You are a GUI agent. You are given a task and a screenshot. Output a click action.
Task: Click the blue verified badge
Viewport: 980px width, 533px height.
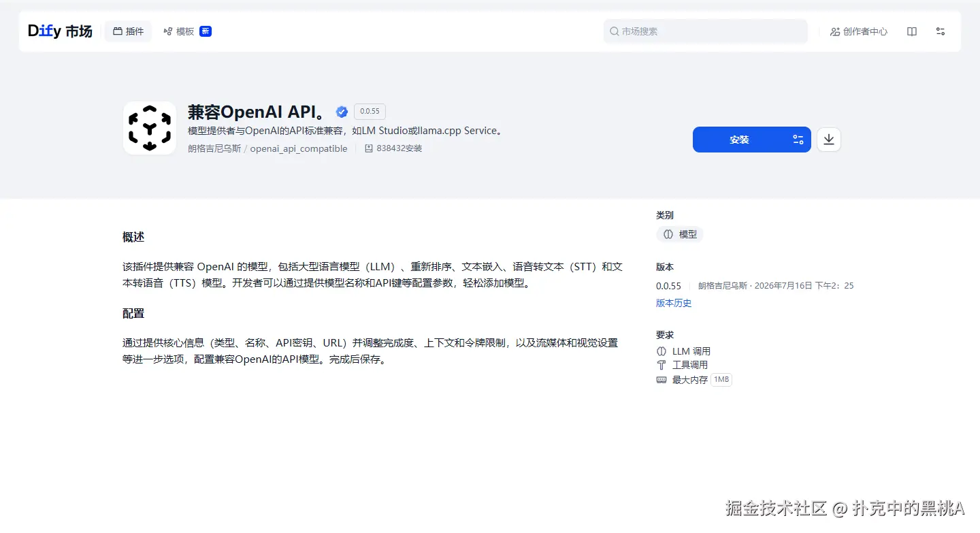[342, 112]
